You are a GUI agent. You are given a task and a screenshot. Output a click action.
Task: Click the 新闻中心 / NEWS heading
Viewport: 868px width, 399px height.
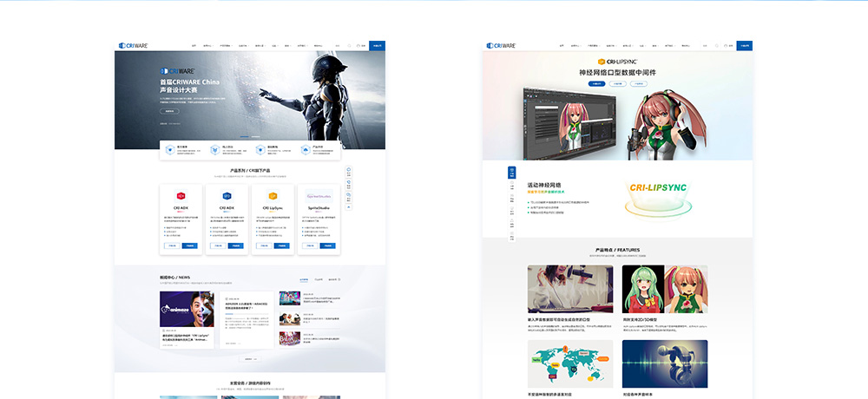(174, 278)
